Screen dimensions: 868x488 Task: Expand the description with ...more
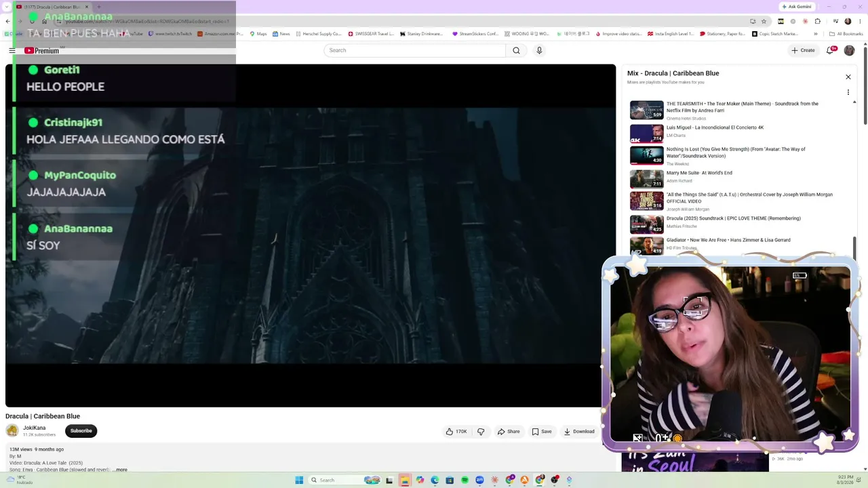[120, 470]
